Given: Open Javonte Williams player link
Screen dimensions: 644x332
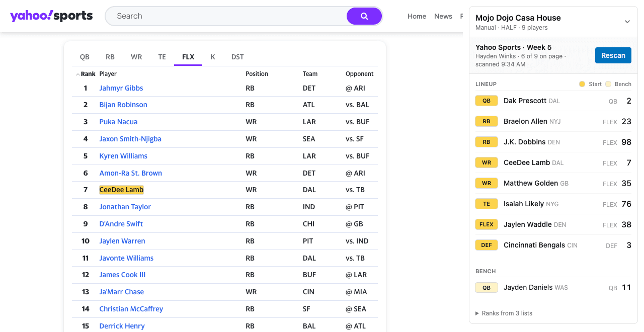Looking at the screenshot, I should (x=126, y=258).
